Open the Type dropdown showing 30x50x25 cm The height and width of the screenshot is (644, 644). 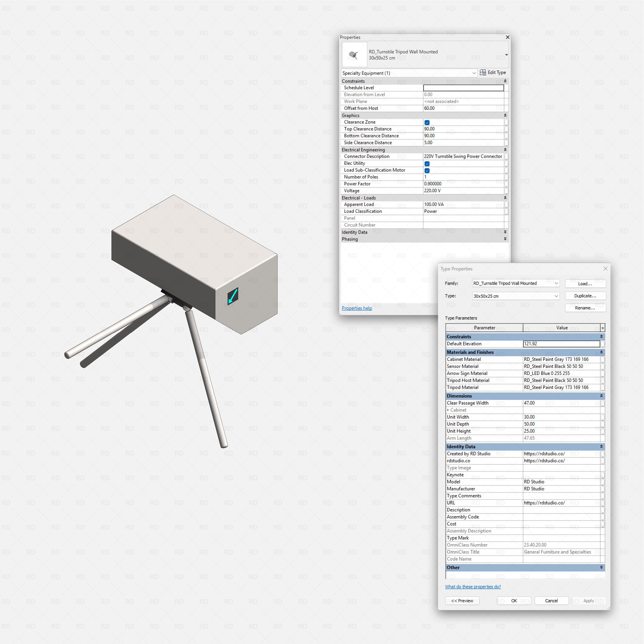(516, 296)
